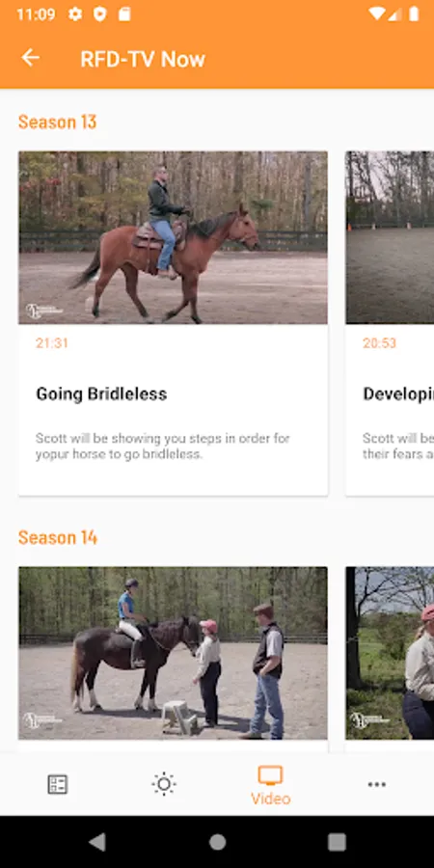Image resolution: width=434 pixels, height=868 pixels.
Task: Tap the RFD-TV Now title
Action: [x=143, y=59]
